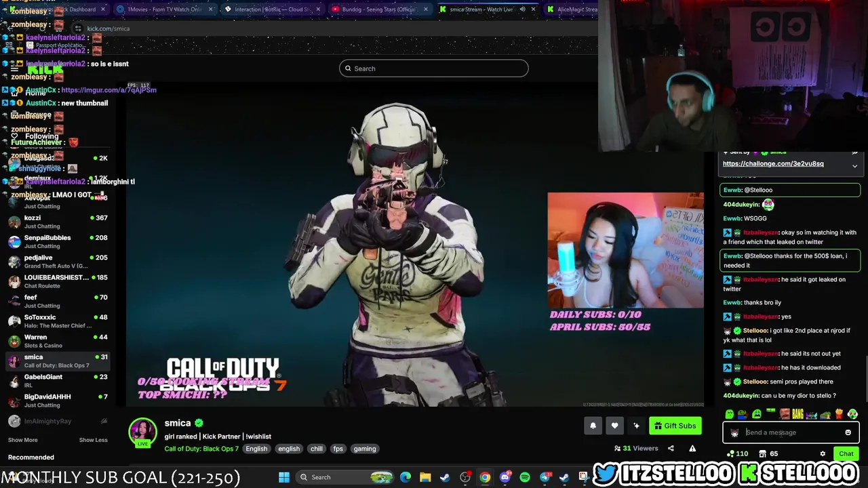
Task: Open the Call of Duty: Black Ops 7 category link
Action: [x=201, y=449]
